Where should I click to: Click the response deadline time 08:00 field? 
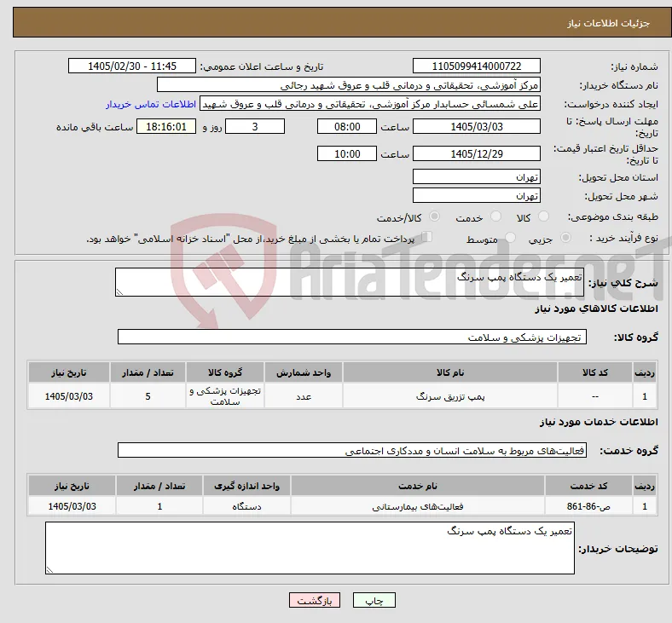347,126
